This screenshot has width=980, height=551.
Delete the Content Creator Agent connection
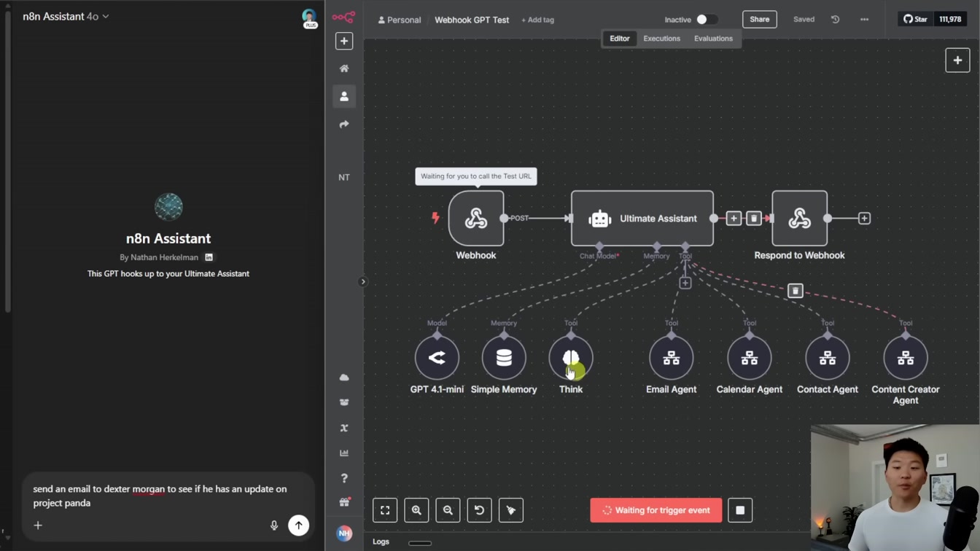point(796,291)
